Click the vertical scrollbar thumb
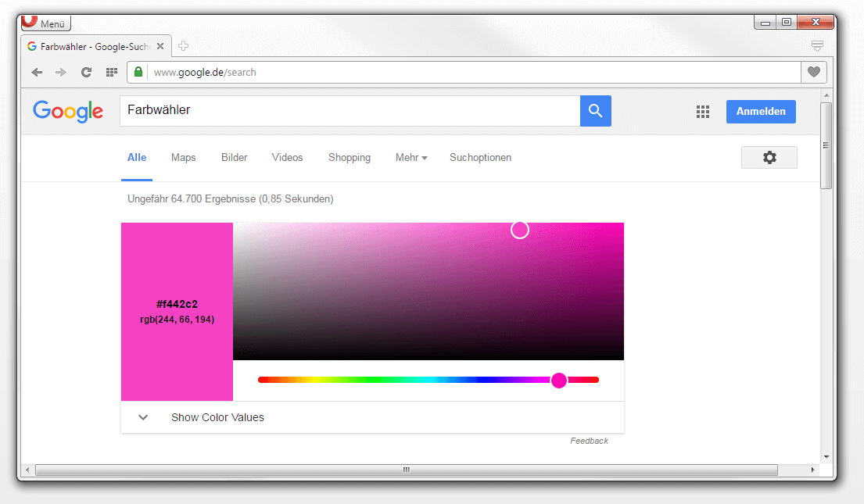 pos(826,145)
